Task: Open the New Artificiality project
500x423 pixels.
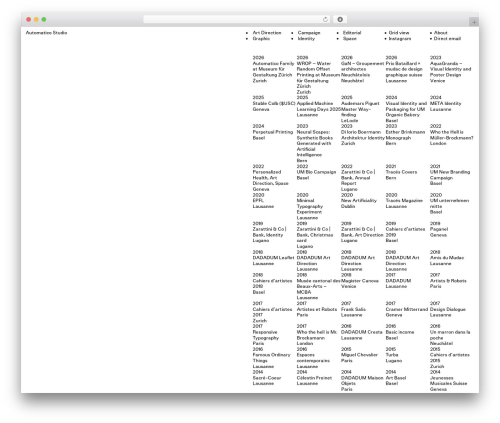Action: (359, 201)
